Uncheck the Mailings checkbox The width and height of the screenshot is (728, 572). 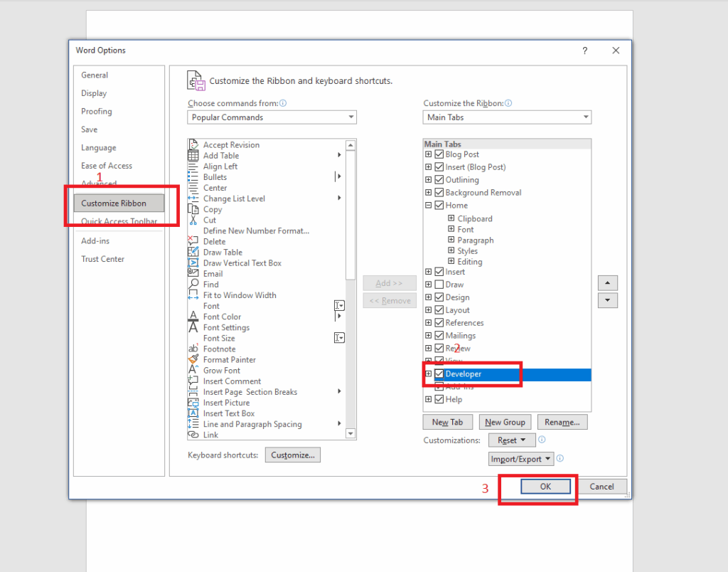coord(439,336)
